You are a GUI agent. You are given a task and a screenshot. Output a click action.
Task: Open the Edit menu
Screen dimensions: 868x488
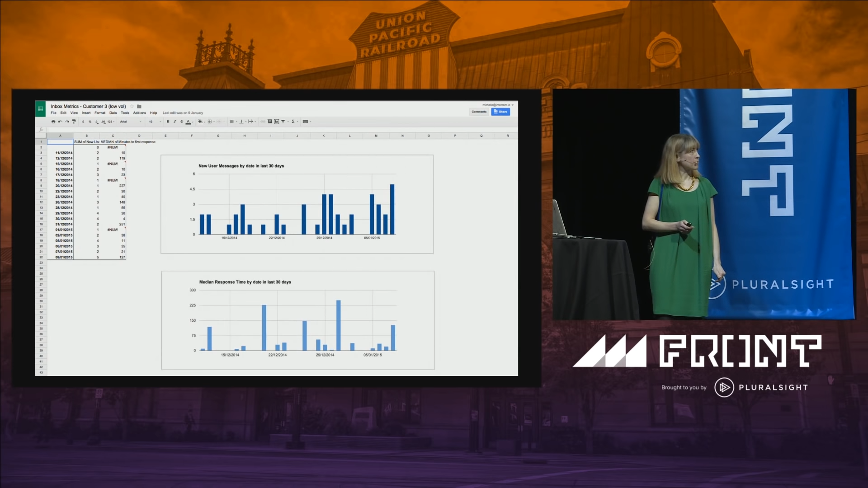pos(63,113)
